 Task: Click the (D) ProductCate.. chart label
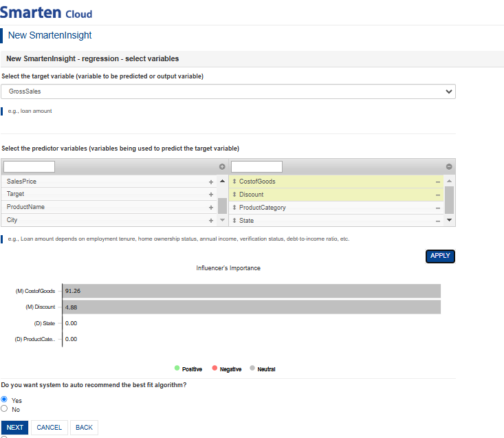click(34, 340)
